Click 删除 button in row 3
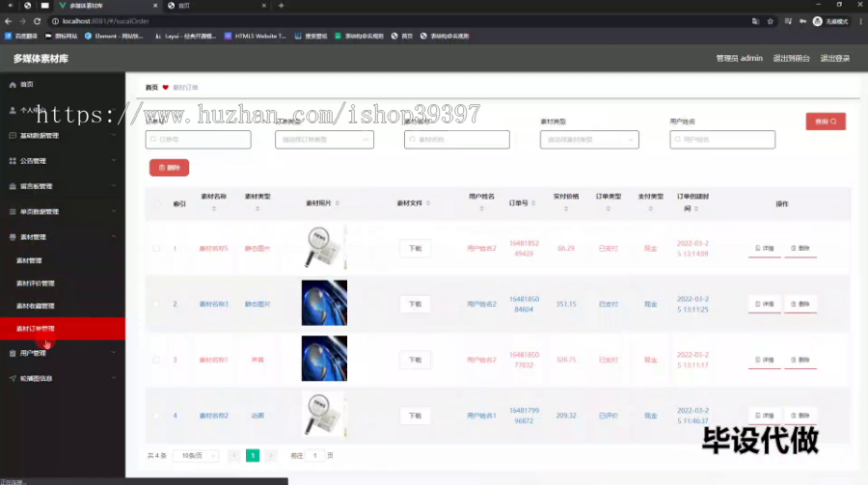Screen dimensions: 868x485 [x=800, y=360]
